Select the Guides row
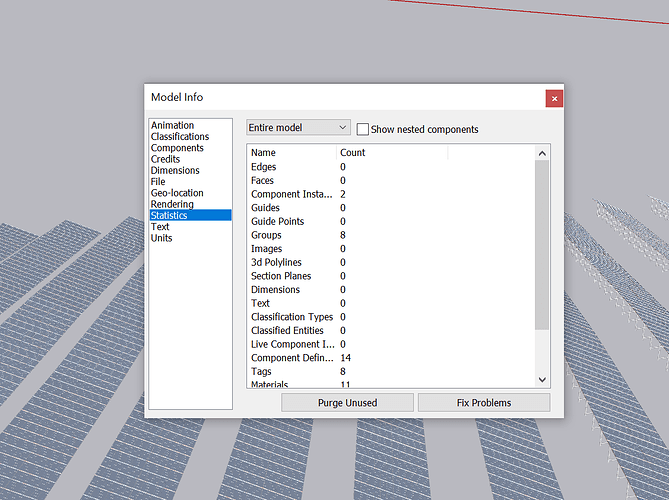Screen dimensions: 669x500 click(x=391, y=208)
